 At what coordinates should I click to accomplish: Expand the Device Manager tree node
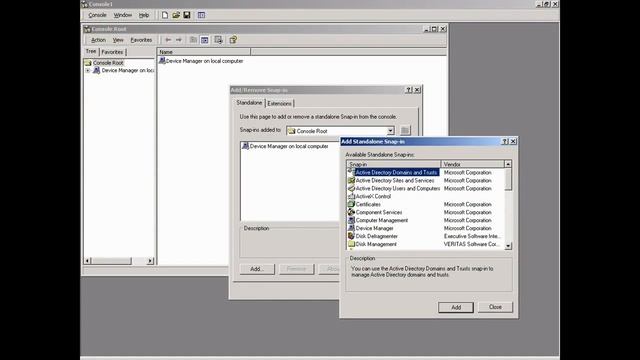[x=88, y=71]
